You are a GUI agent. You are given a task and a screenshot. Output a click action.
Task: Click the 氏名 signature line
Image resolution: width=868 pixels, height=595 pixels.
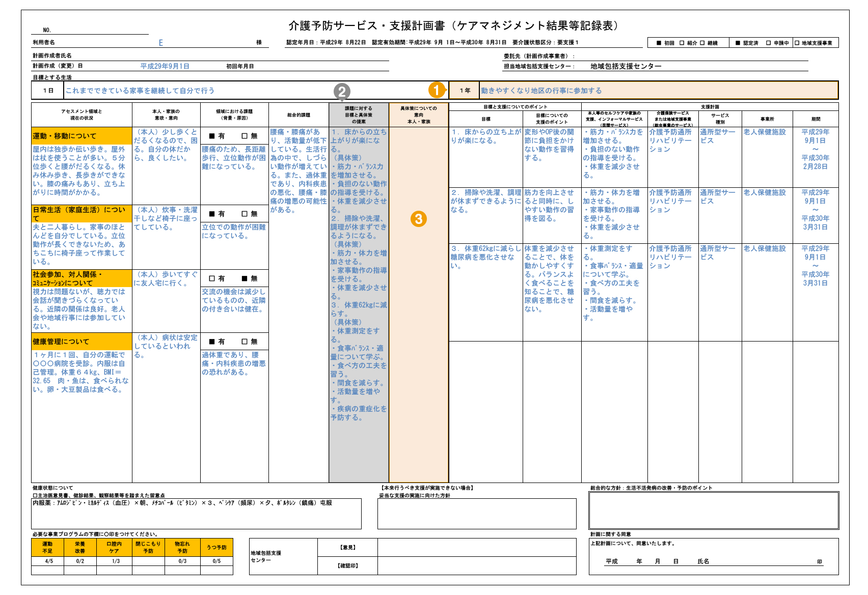click(x=762, y=561)
